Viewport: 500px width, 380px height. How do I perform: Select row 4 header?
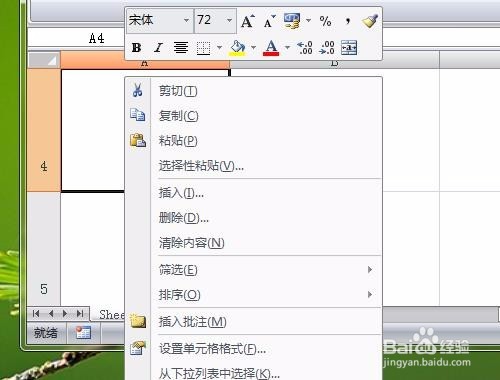pos(44,130)
